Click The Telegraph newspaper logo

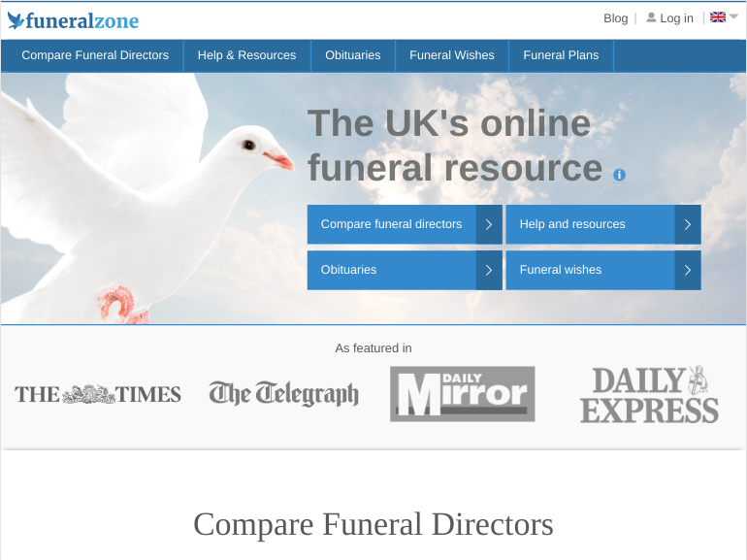[283, 393]
